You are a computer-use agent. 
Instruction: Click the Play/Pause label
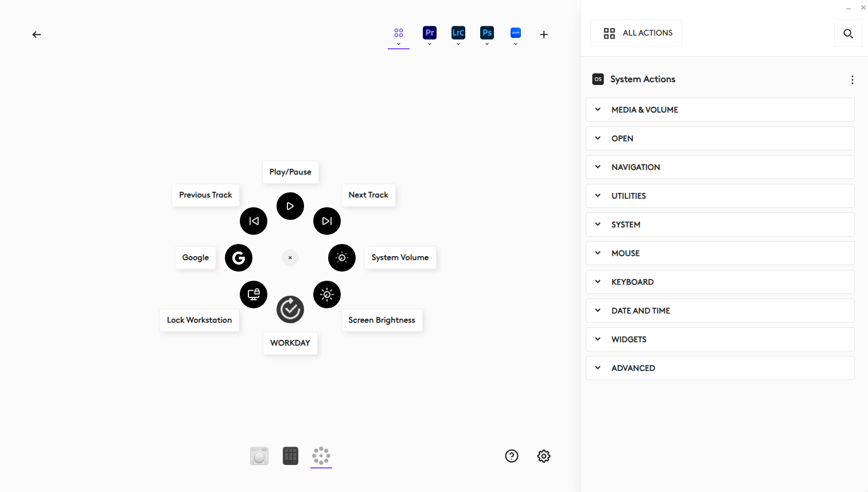click(x=290, y=172)
